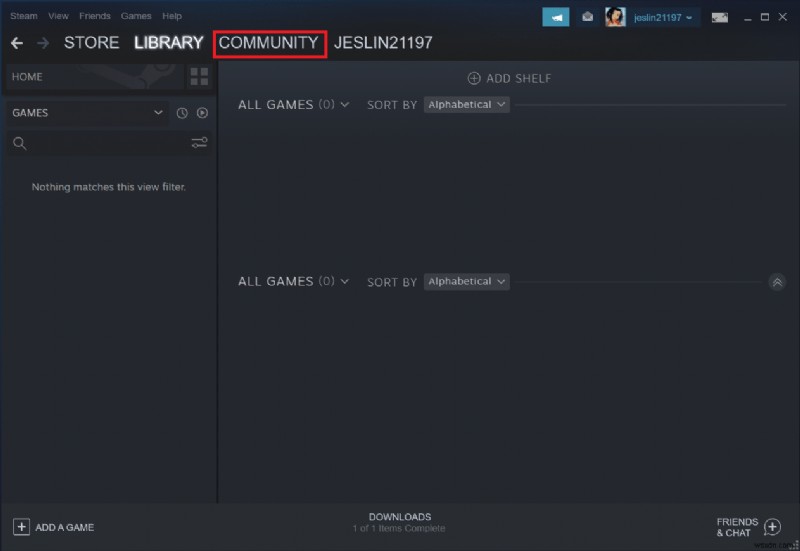This screenshot has height=551, width=800.
Task: Open DOWNLOADS status
Action: coord(399,522)
